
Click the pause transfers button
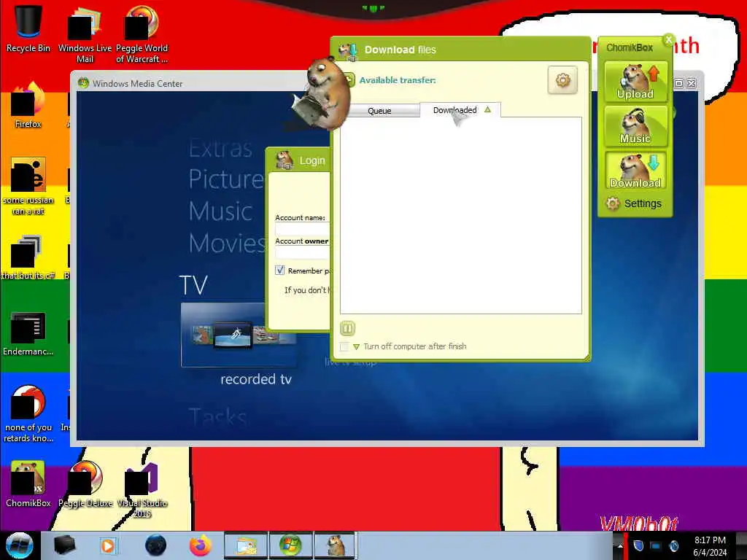pyautogui.click(x=347, y=328)
